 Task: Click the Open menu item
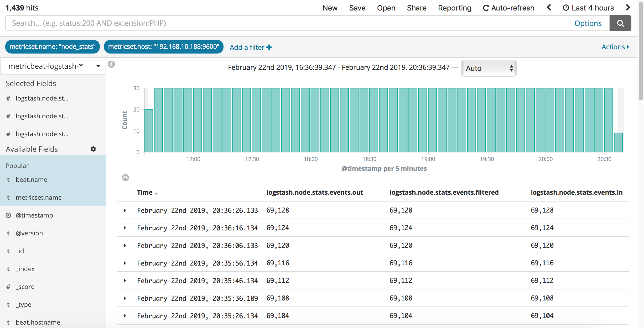386,8
